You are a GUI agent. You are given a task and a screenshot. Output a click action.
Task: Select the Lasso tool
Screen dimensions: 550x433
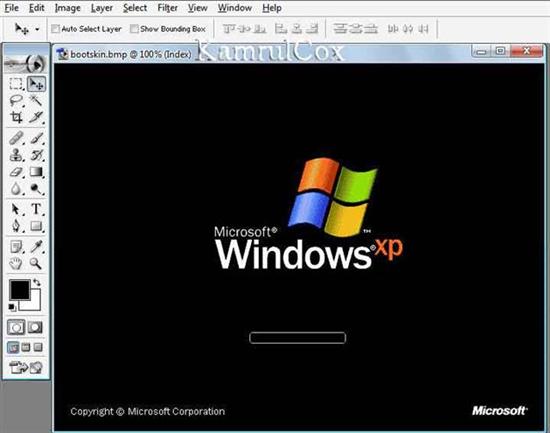tap(16, 101)
